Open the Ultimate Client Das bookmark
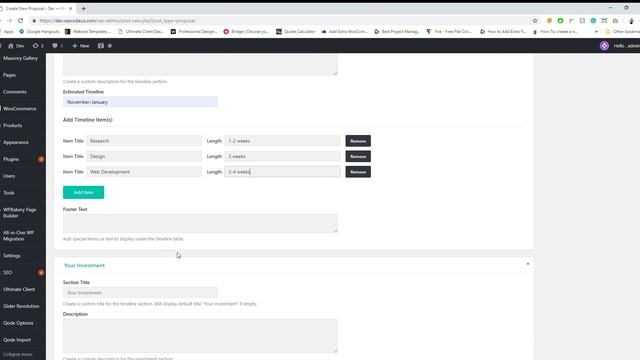The height and width of the screenshot is (360, 640). (x=140, y=31)
